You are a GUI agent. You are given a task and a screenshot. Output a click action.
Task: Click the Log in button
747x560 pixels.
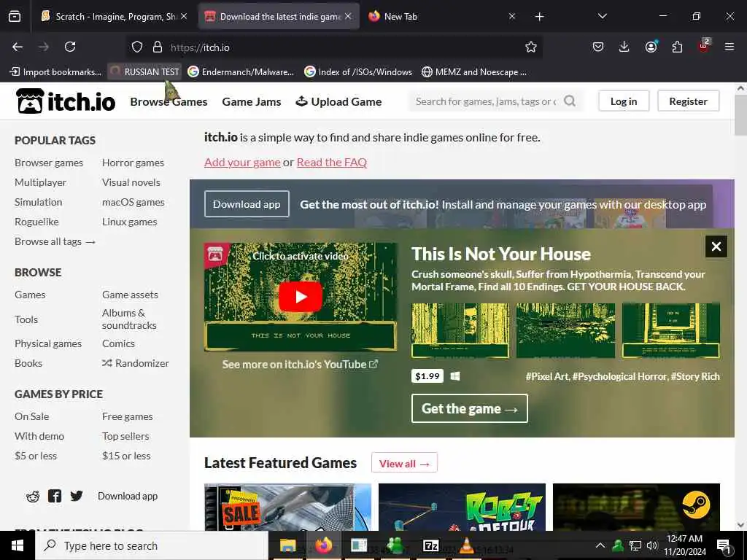coord(624,101)
